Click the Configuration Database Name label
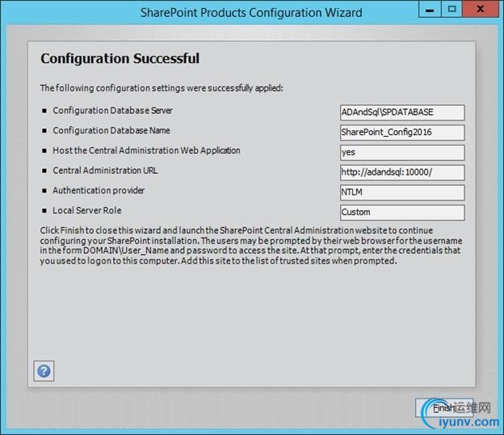 click(x=111, y=130)
